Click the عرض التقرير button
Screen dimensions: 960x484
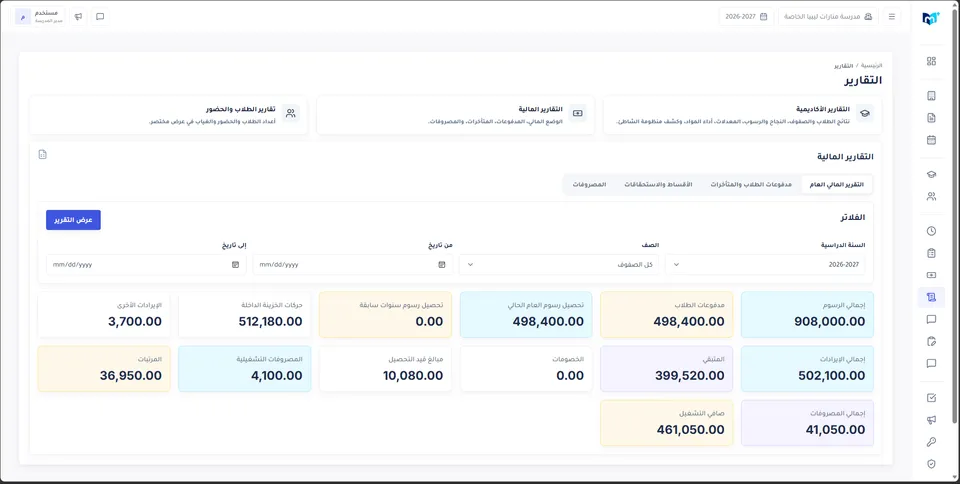tap(73, 220)
